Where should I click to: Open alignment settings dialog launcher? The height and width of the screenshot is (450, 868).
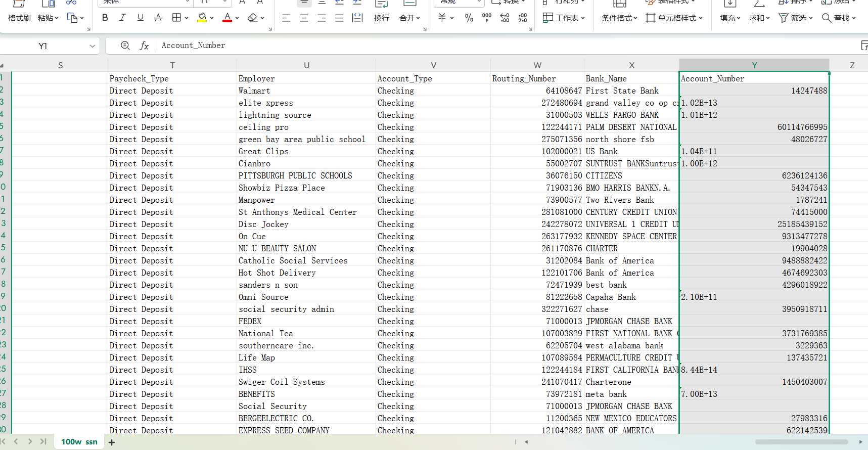pyautogui.click(x=425, y=29)
